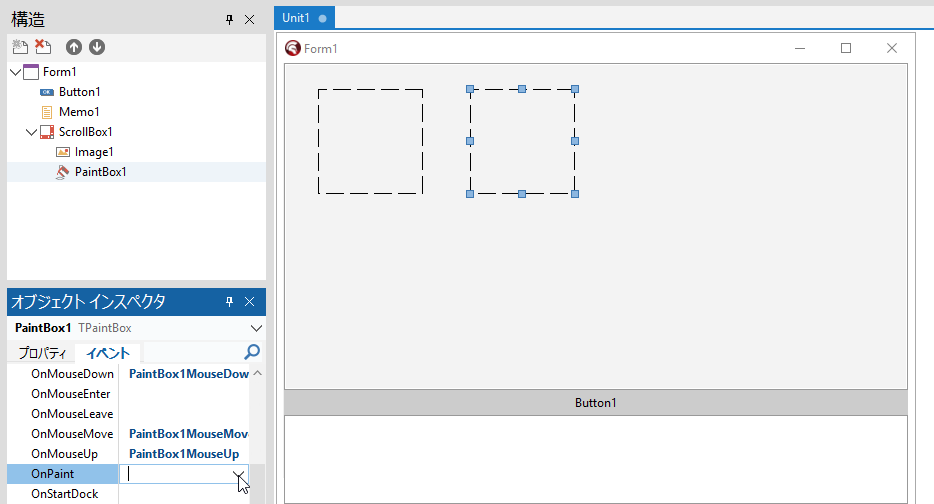Viewport: 934px width, 504px height.
Task: Select the Unit1 editor tab
Action: tap(296, 18)
